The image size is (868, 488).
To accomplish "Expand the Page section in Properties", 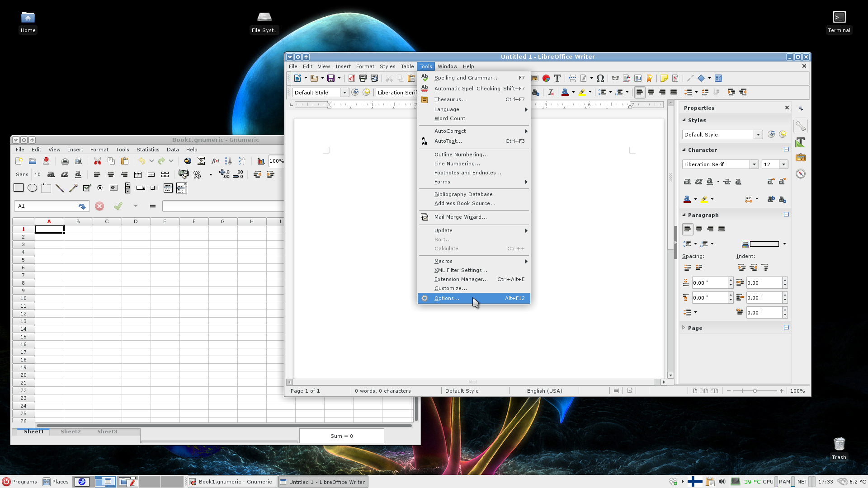I will click(x=695, y=328).
